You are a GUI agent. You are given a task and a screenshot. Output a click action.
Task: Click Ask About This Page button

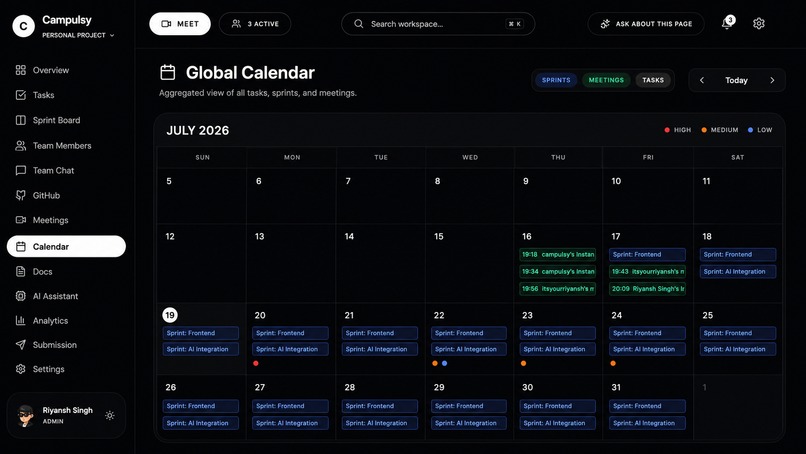(646, 24)
